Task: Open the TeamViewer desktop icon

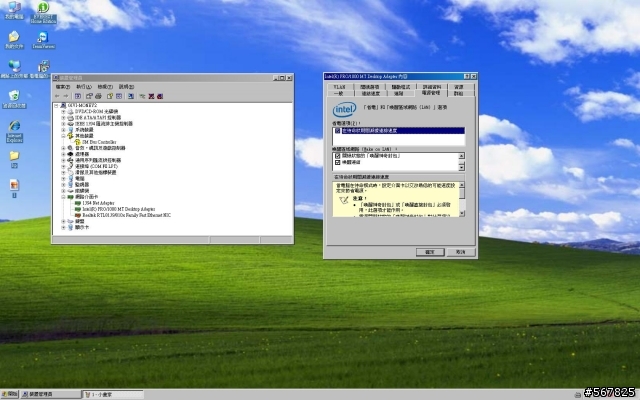Action: [x=43, y=40]
